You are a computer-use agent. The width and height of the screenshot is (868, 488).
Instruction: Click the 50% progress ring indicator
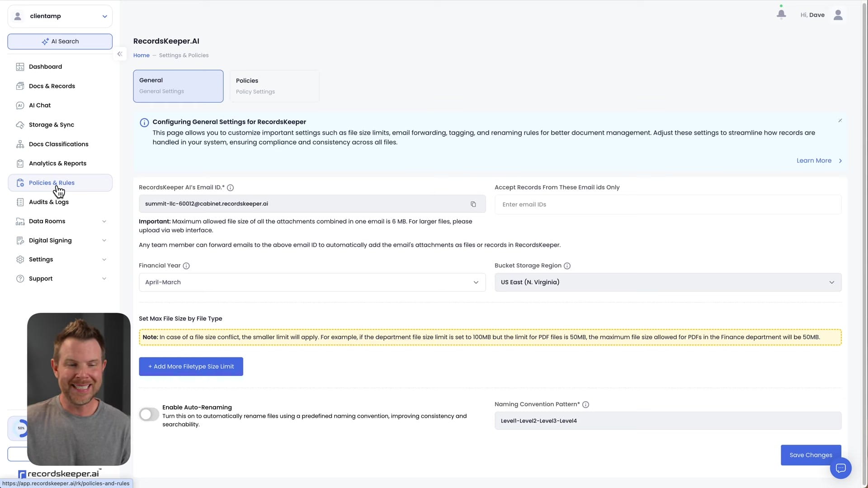[x=21, y=428]
